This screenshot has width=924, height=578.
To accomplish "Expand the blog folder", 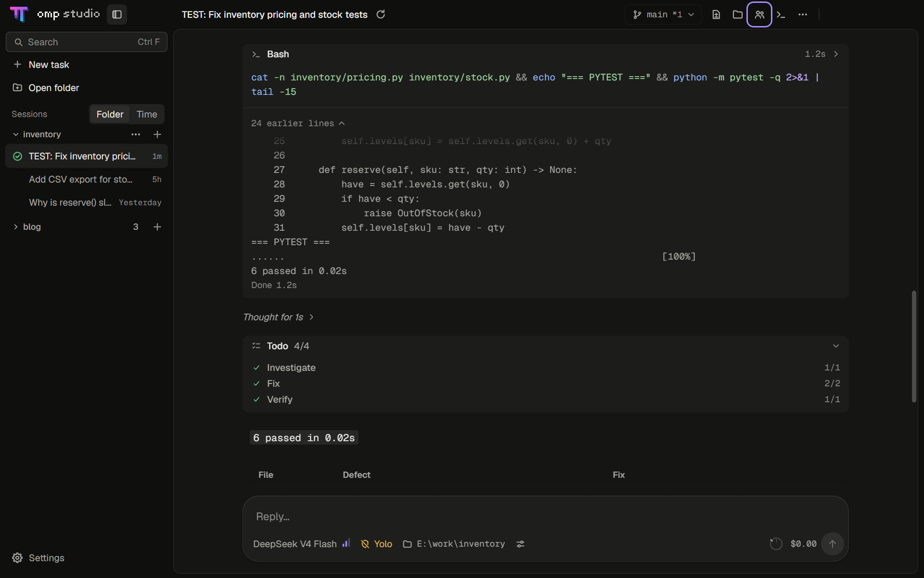I will click(16, 227).
